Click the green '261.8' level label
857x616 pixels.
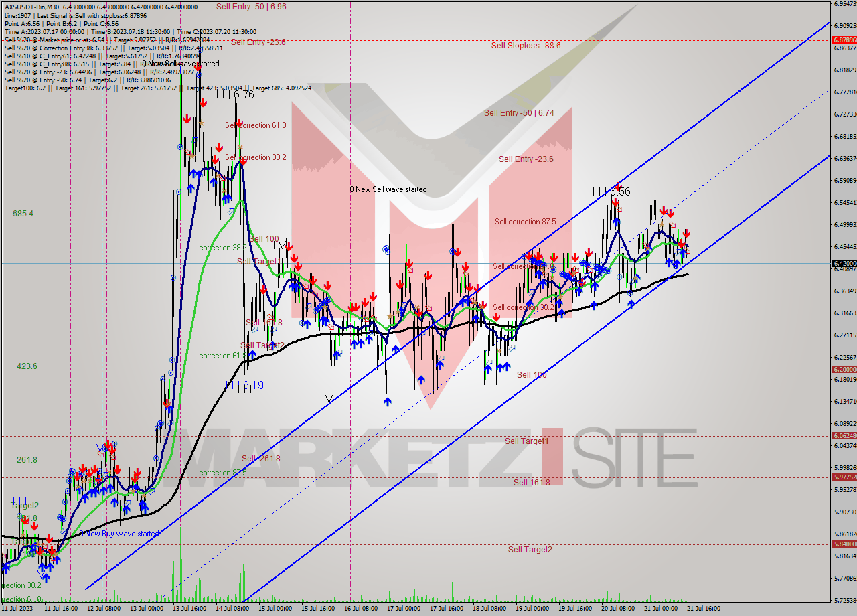(27, 460)
